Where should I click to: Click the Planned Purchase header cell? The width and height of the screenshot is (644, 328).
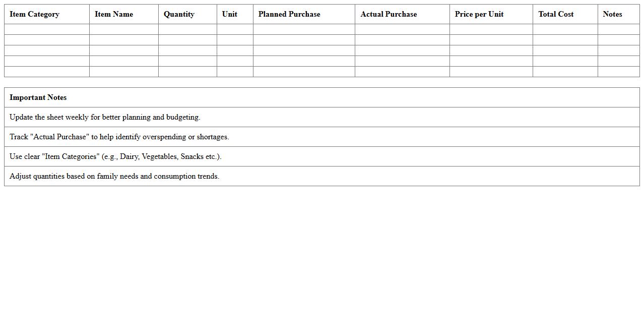(x=289, y=14)
